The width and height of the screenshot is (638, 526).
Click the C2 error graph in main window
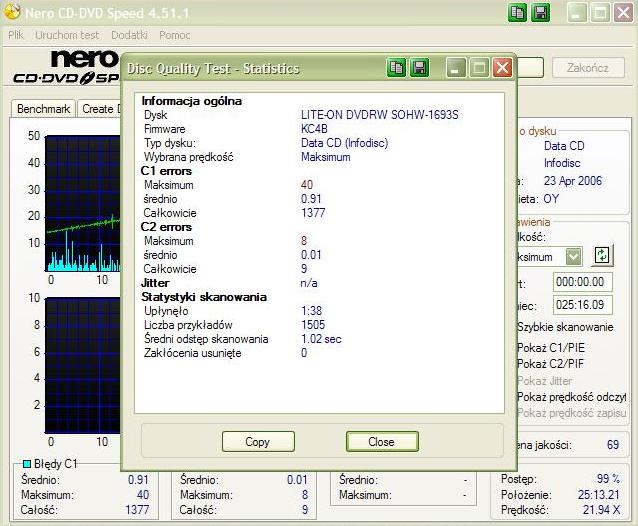tap(83, 365)
